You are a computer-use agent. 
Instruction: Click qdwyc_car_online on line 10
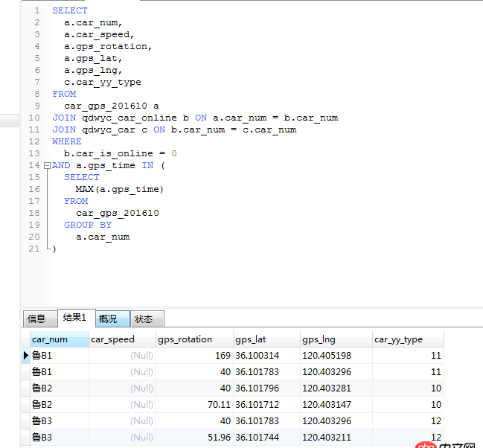pos(129,118)
